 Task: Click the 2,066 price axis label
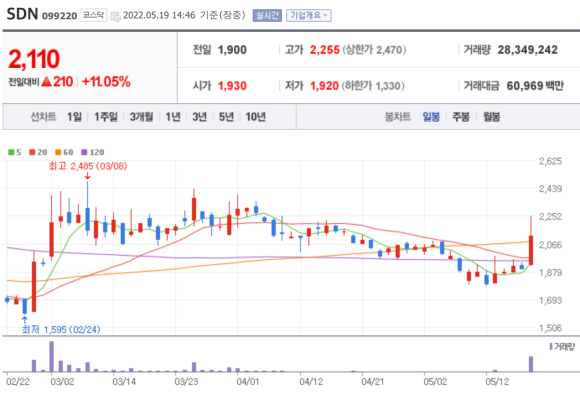point(551,244)
